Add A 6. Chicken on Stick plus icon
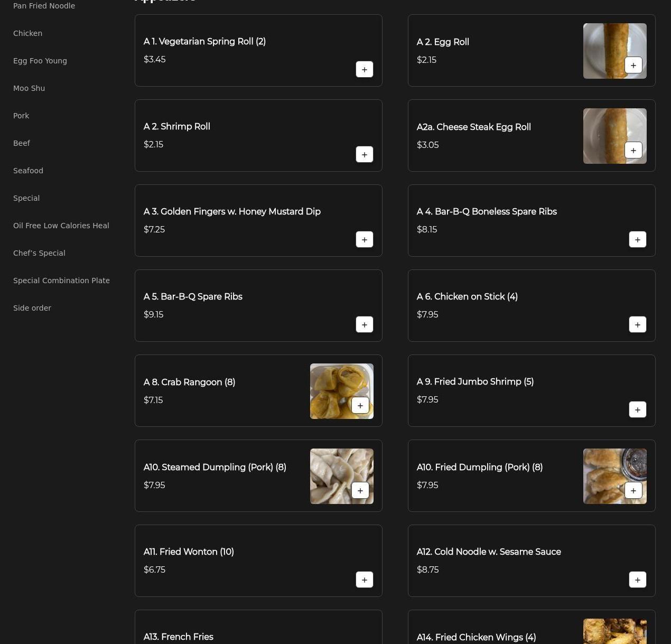The width and height of the screenshot is (671, 644). 638,324
